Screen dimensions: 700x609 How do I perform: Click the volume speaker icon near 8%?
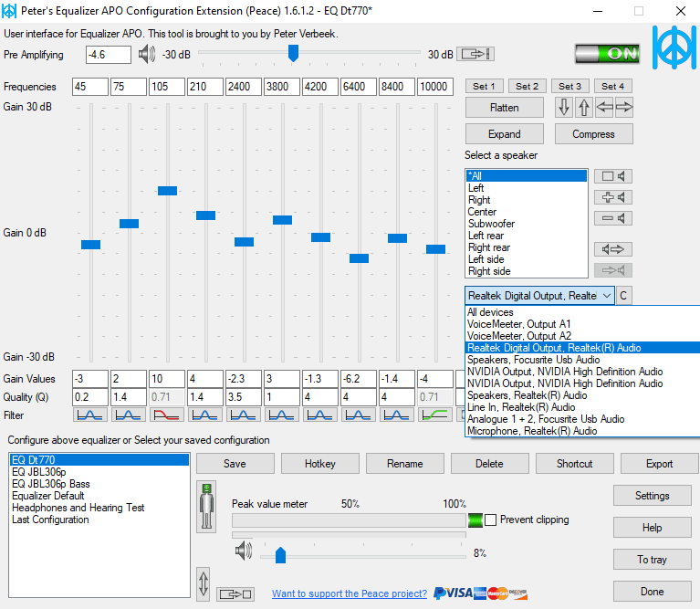pos(244,551)
